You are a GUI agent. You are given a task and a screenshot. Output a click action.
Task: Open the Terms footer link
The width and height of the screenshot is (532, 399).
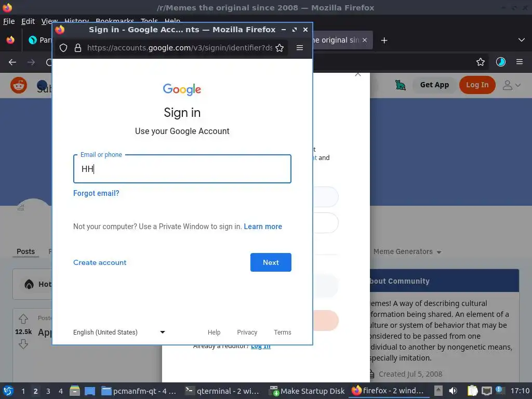click(283, 332)
